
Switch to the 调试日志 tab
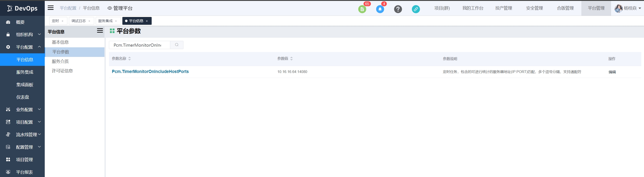pos(79,21)
